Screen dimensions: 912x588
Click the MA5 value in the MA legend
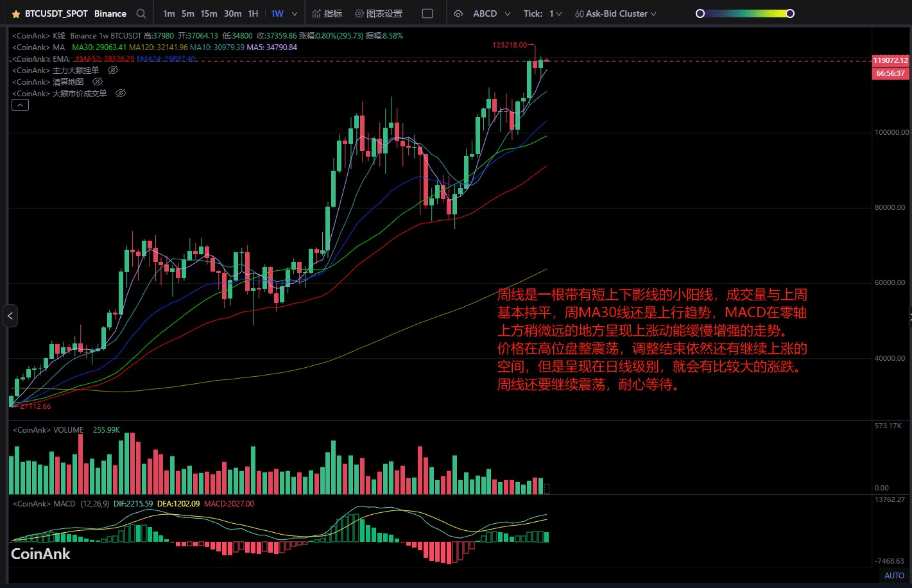click(x=272, y=47)
